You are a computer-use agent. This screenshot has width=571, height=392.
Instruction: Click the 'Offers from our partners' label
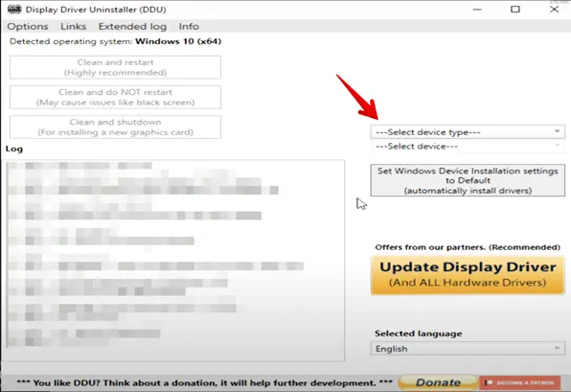pos(468,247)
